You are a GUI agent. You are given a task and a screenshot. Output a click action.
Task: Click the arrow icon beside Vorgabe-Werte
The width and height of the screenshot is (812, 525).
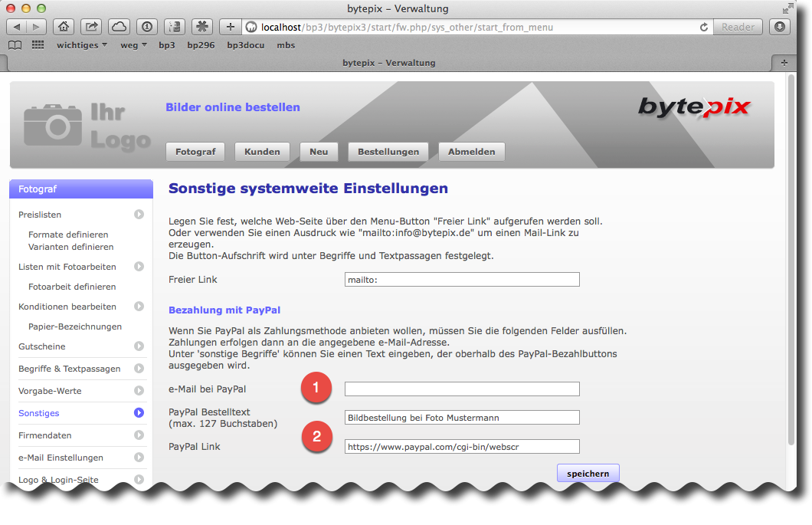139,391
